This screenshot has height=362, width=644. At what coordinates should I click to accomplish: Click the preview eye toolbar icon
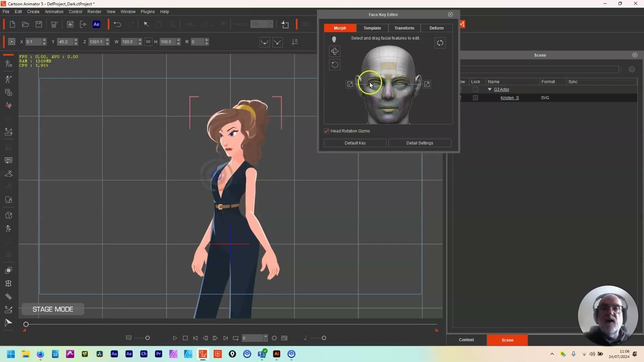(70, 24)
